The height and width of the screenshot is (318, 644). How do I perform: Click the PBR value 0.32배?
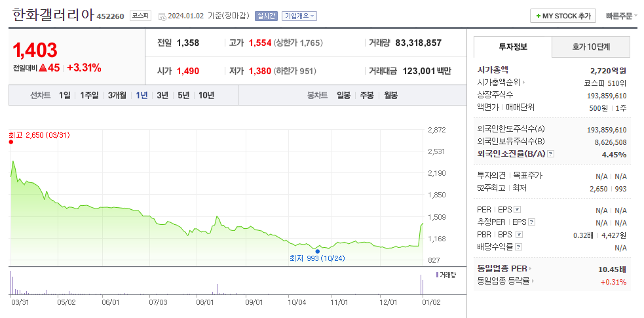pyautogui.click(x=583, y=235)
